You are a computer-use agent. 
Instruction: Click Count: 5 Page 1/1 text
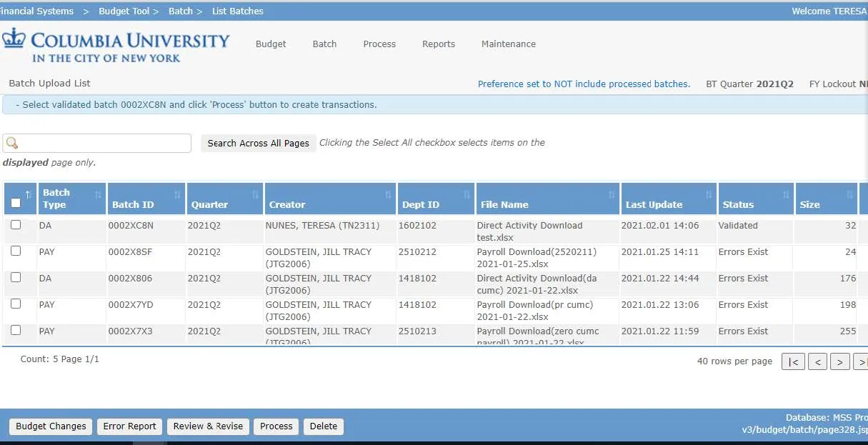pos(60,359)
